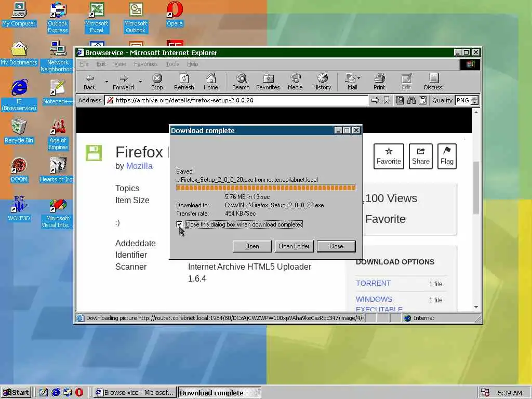Click the Quality spinner down arrow

[475, 102]
